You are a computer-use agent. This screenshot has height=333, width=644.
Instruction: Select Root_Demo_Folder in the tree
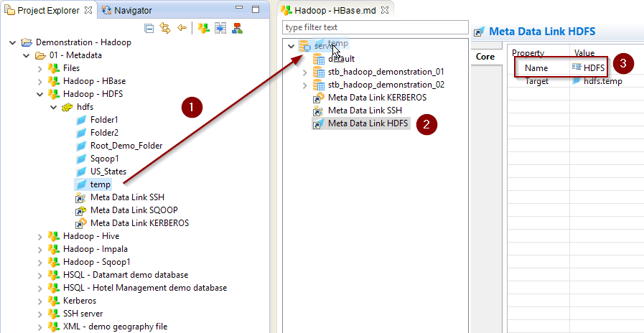(x=126, y=146)
